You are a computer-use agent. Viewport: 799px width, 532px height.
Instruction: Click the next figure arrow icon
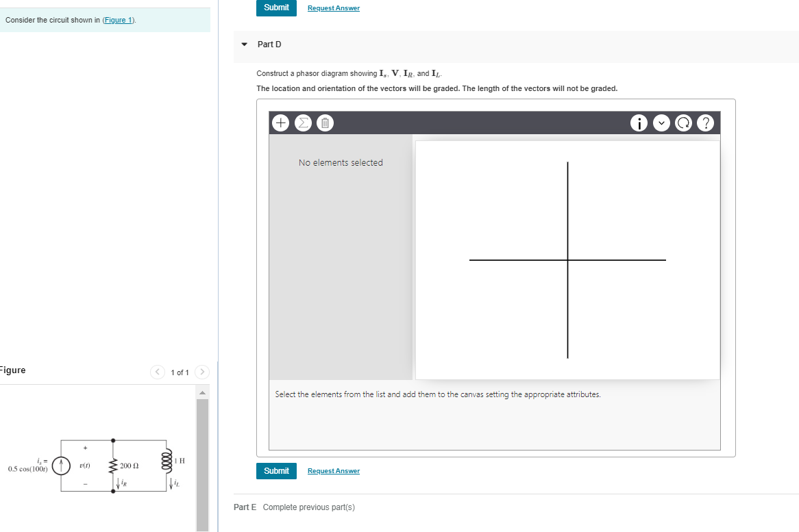(201, 372)
